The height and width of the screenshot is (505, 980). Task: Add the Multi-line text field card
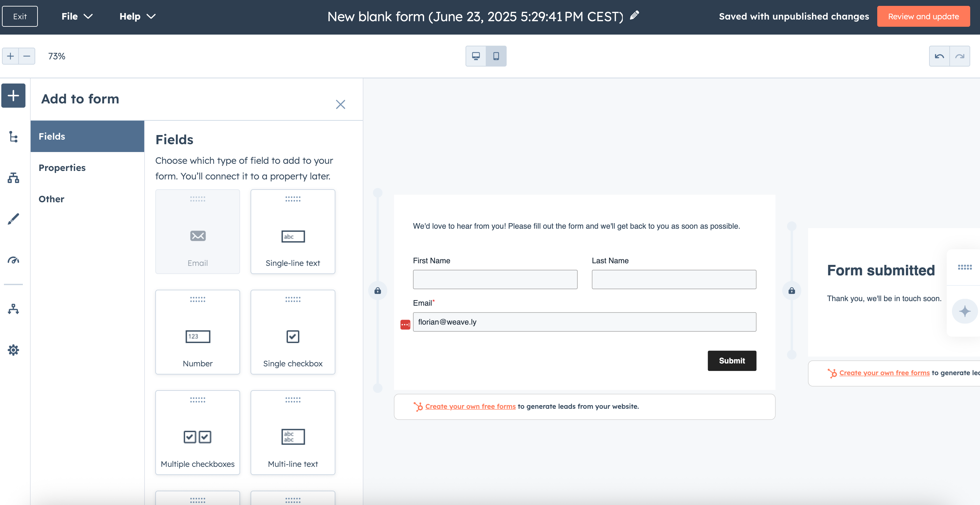coord(293,432)
